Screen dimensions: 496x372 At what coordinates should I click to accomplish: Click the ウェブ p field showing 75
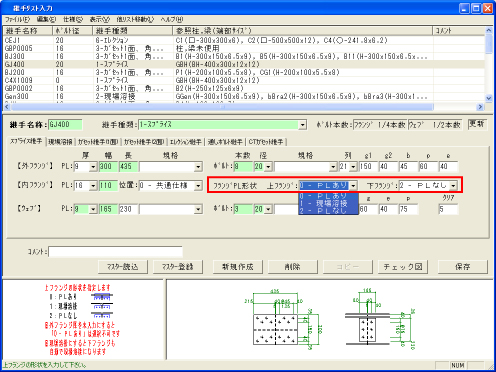click(x=408, y=209)
